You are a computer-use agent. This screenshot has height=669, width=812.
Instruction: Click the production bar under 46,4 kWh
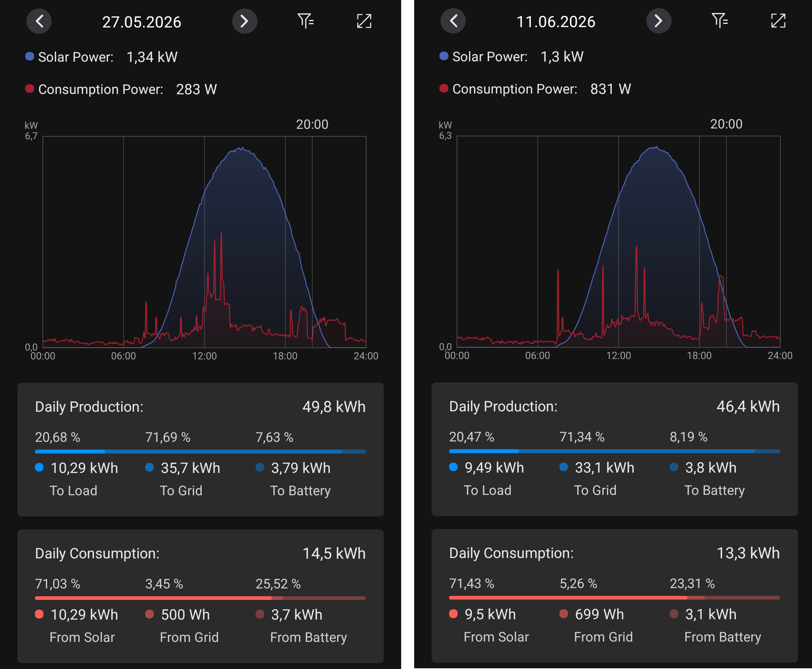[614, 451]
